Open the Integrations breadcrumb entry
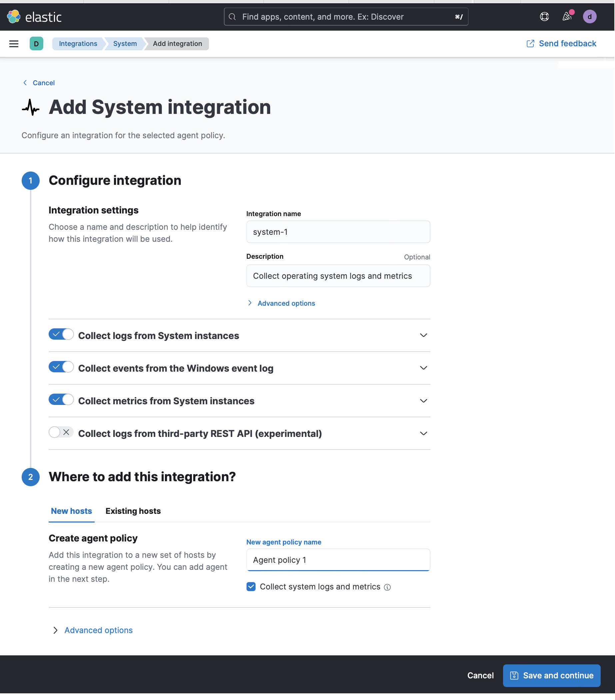 click(78, 44)
